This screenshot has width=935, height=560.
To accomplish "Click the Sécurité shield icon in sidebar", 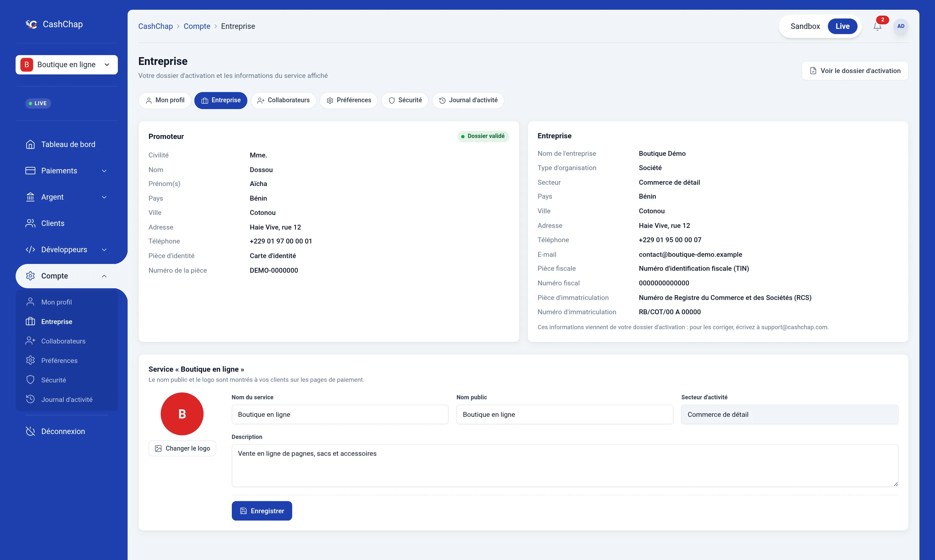I will pyautogui.click(x=30, y=380).
